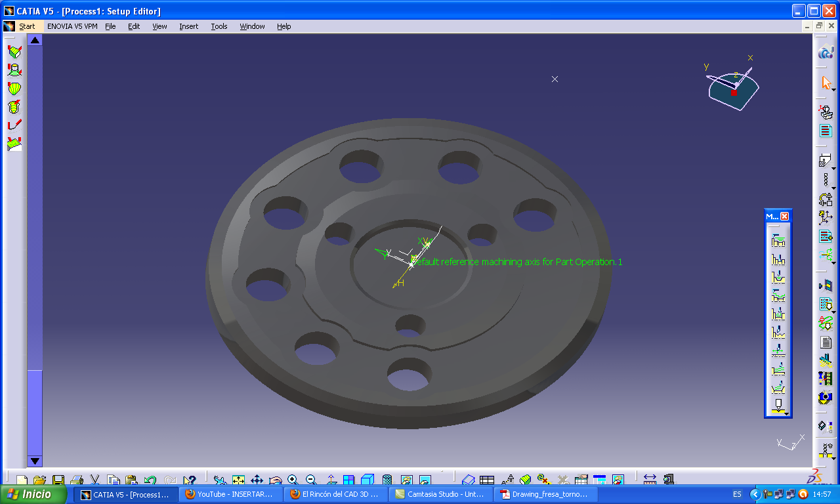Select the Rotate view tool

(x=276, y=480)
